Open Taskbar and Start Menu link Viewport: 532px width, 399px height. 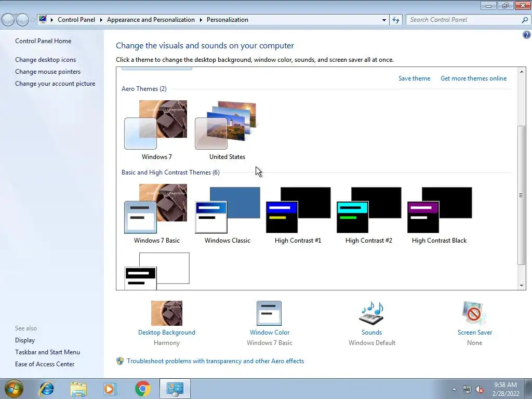click(47, 352)
